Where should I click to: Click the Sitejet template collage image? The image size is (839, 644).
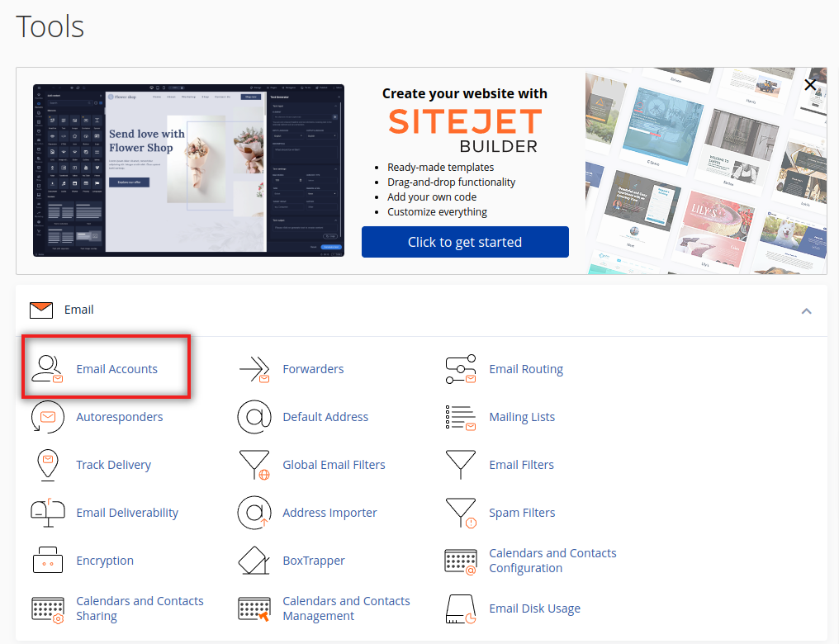(x=706, y=171)
